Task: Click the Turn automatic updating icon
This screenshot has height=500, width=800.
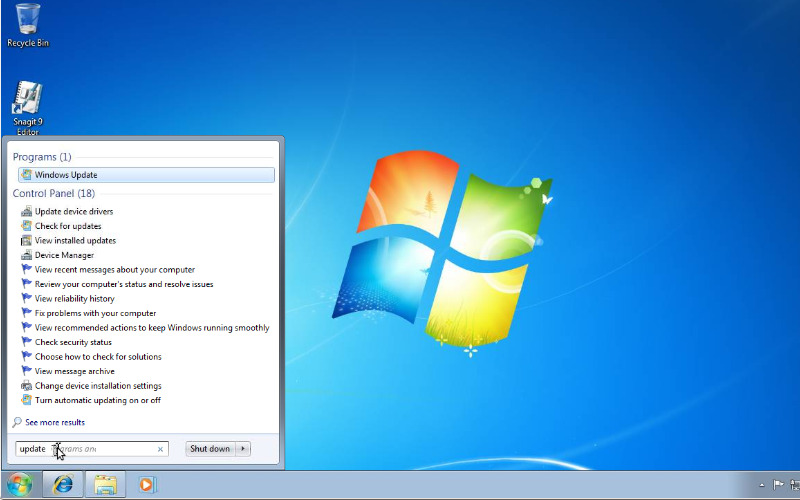Action: [x=26, y=400]
